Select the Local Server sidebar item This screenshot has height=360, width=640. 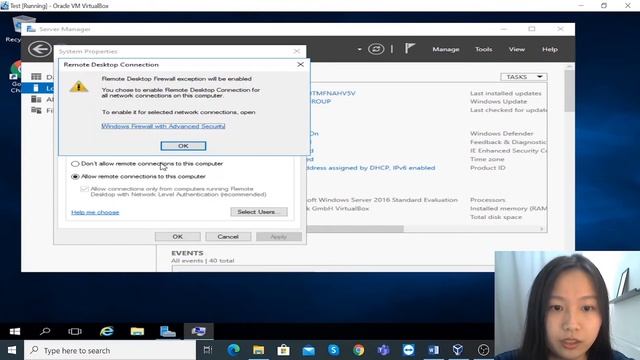click(38, 88)
